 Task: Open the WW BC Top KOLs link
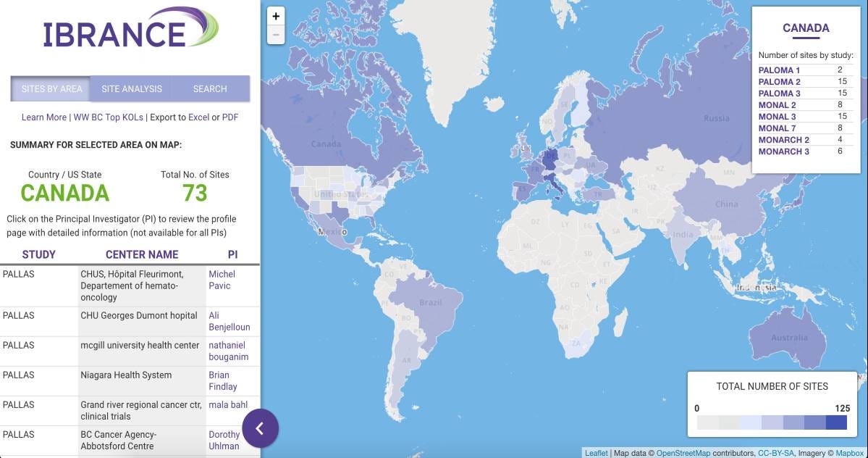[108, 117]
